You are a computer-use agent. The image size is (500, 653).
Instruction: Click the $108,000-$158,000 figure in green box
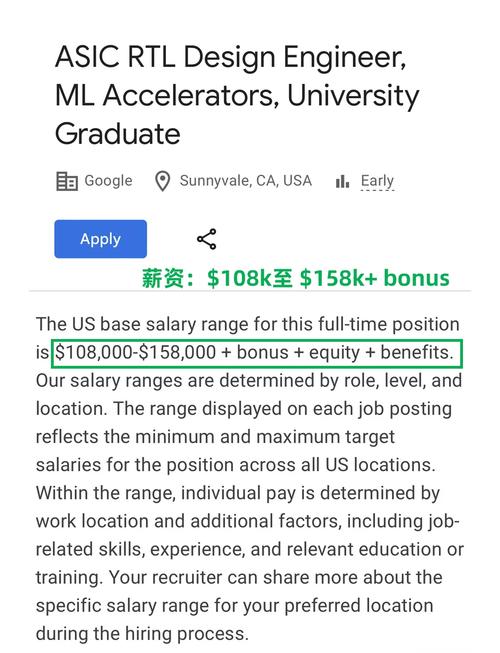(136, 353)
